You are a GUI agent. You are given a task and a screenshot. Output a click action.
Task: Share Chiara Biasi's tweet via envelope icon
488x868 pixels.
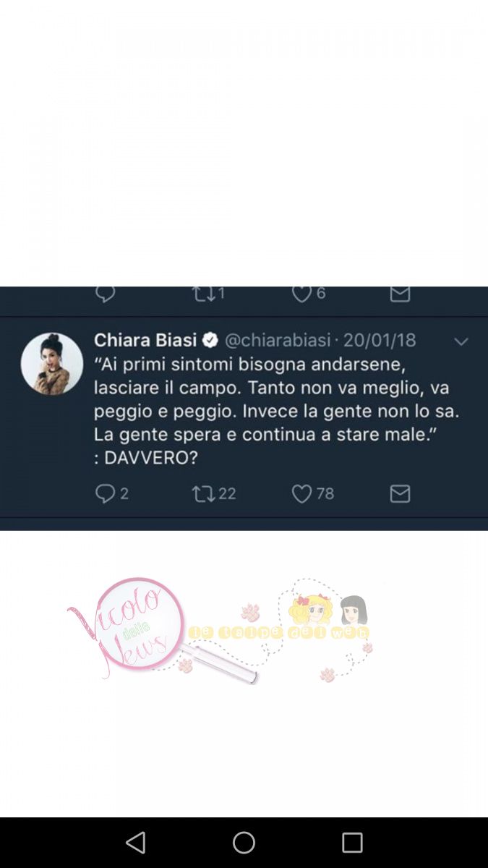pyautogui.click(x=400, y=493)
